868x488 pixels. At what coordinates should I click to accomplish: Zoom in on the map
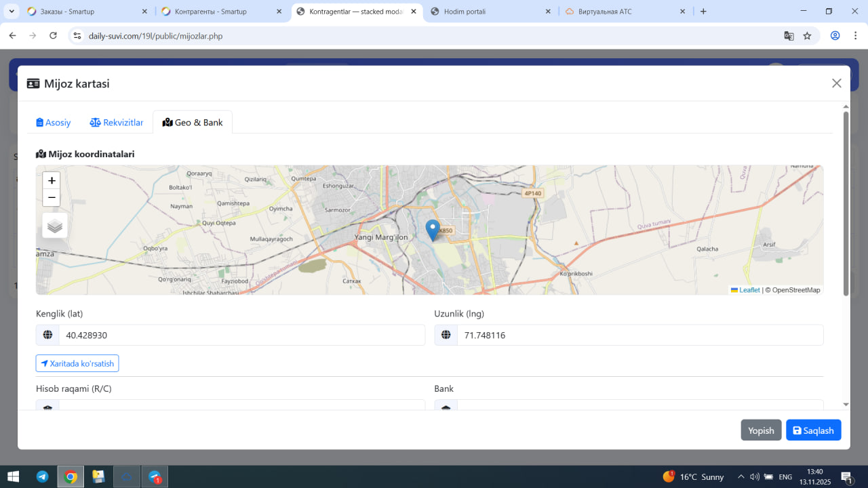pyautogui.click(x=52, y=180)
